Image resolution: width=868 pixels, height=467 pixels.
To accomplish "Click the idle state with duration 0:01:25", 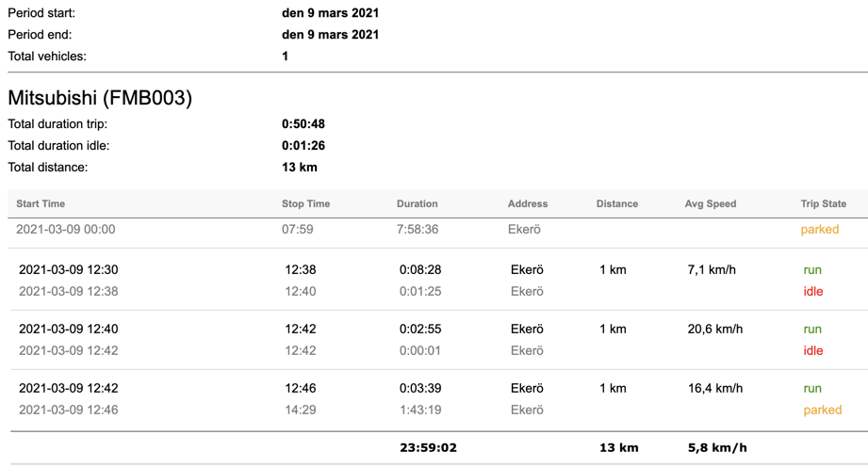I will (812, 292).
